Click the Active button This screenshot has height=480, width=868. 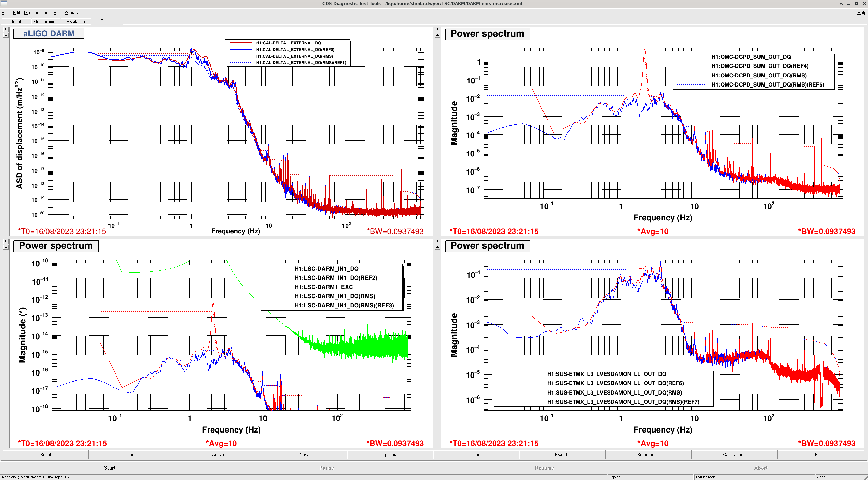pos(218,455)
